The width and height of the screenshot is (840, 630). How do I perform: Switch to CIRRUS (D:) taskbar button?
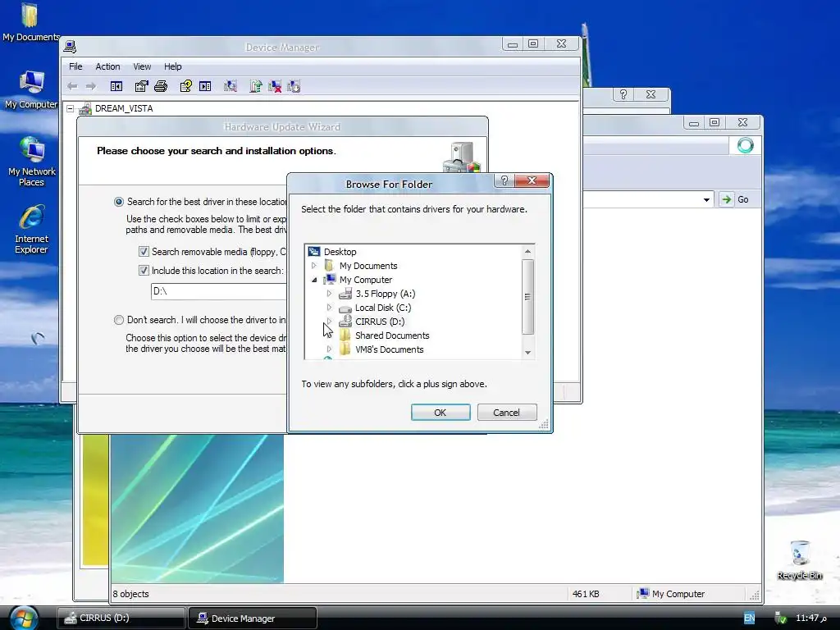122,618
